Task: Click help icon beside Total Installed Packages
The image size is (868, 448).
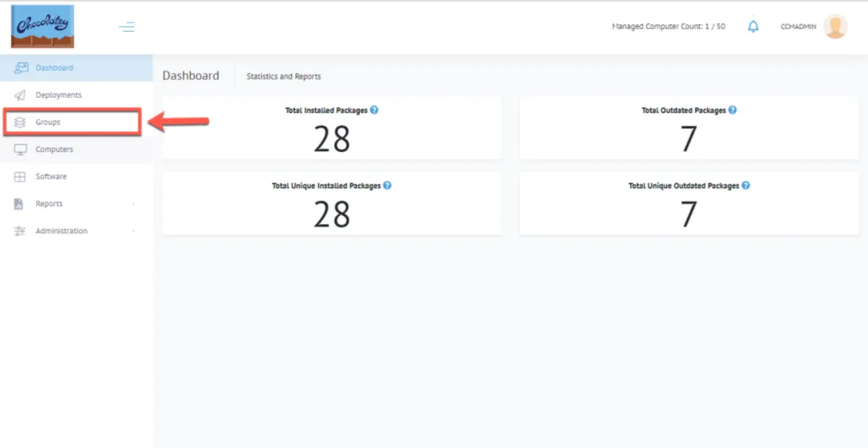Action: coord(374,110)
